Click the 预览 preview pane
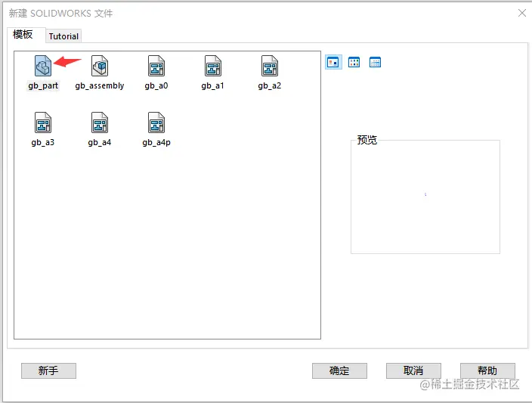Viewport: 532px width, 403px height. (425, 197)
